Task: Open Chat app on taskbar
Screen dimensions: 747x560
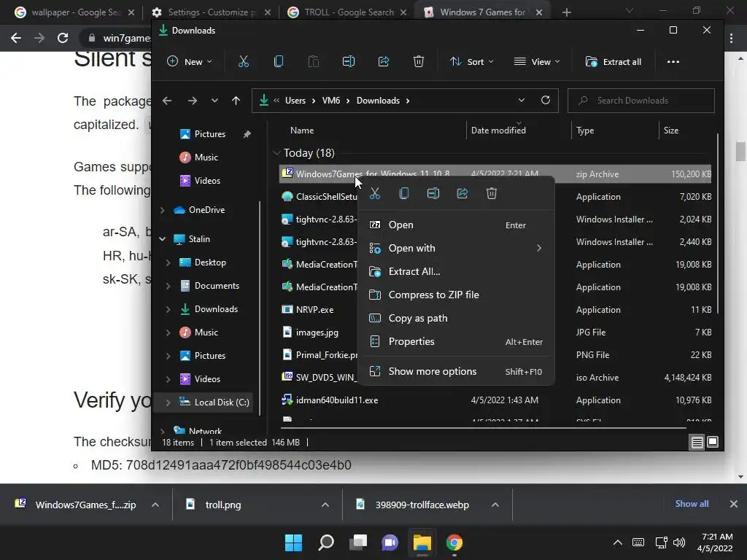Action: [390, 542]
